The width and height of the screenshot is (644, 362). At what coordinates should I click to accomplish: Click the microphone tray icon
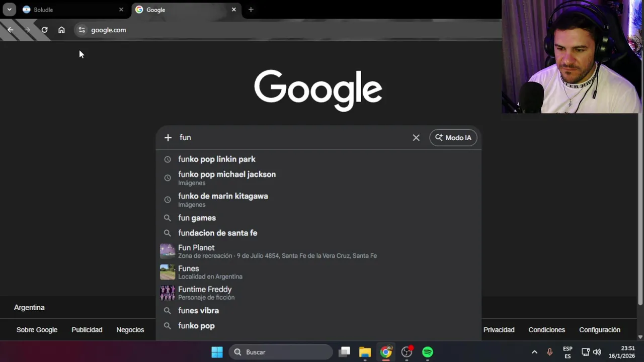549,352
